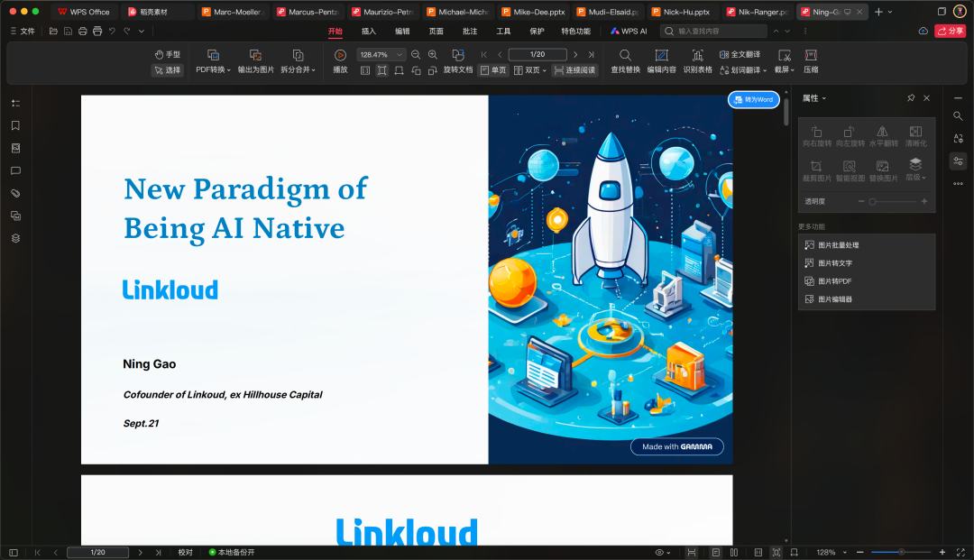Toggle the status bar single page icon
The height and width of the screenshot is (560, 974).
pyautogui.click(x=715, y=552)
